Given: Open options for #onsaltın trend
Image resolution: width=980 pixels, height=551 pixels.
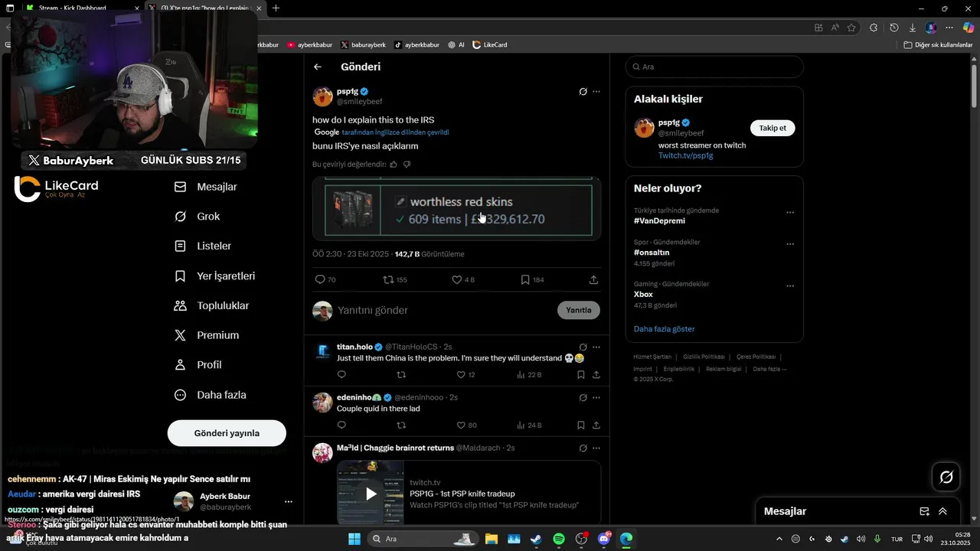Looking at the screenshot, I should tap(790, 244).
